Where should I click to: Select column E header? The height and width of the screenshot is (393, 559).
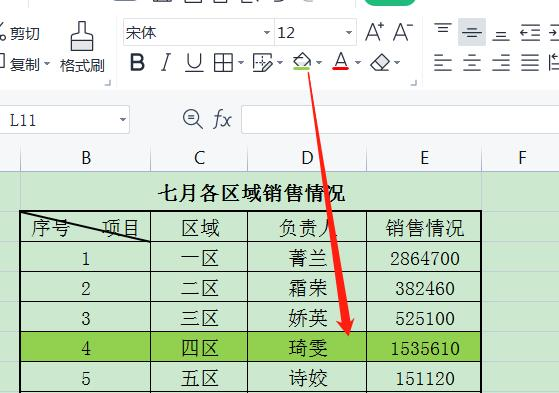pos(424,158)
